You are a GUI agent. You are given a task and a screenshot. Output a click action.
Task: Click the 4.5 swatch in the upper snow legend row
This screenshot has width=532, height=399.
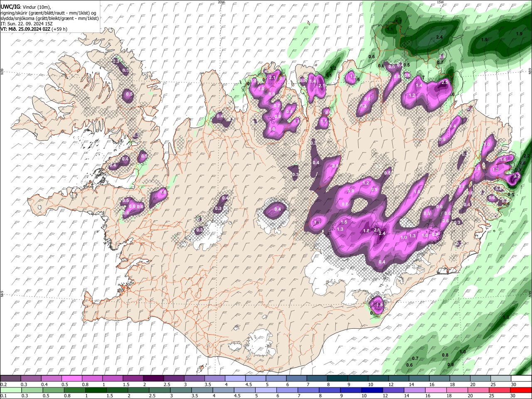tap(256, 379)
